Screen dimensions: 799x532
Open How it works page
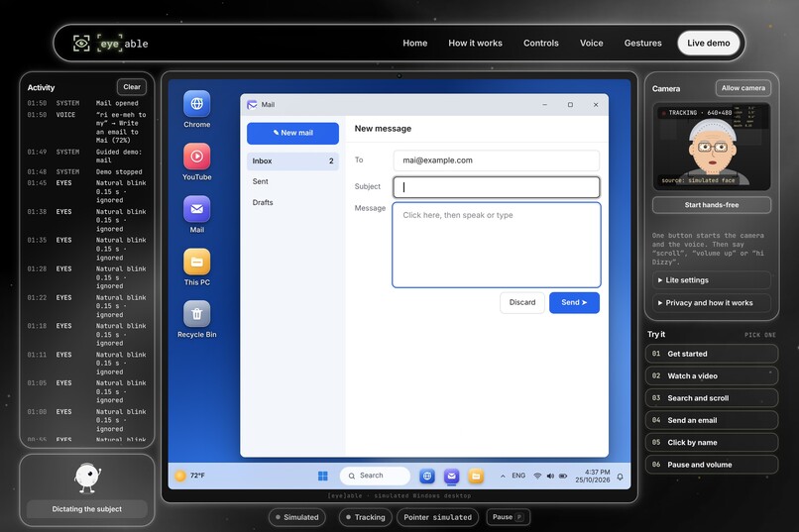tap(475, 44)
